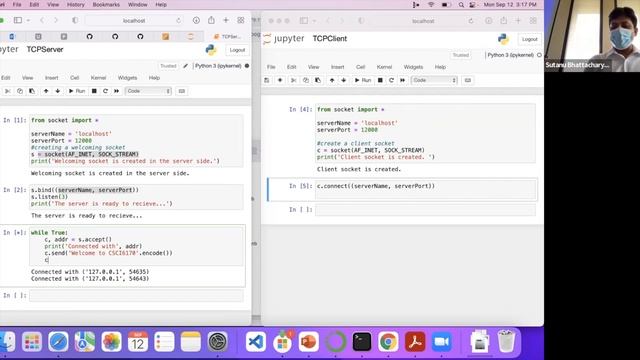Open Cell menu in TCPServer notebook

(x=74, y=78)
